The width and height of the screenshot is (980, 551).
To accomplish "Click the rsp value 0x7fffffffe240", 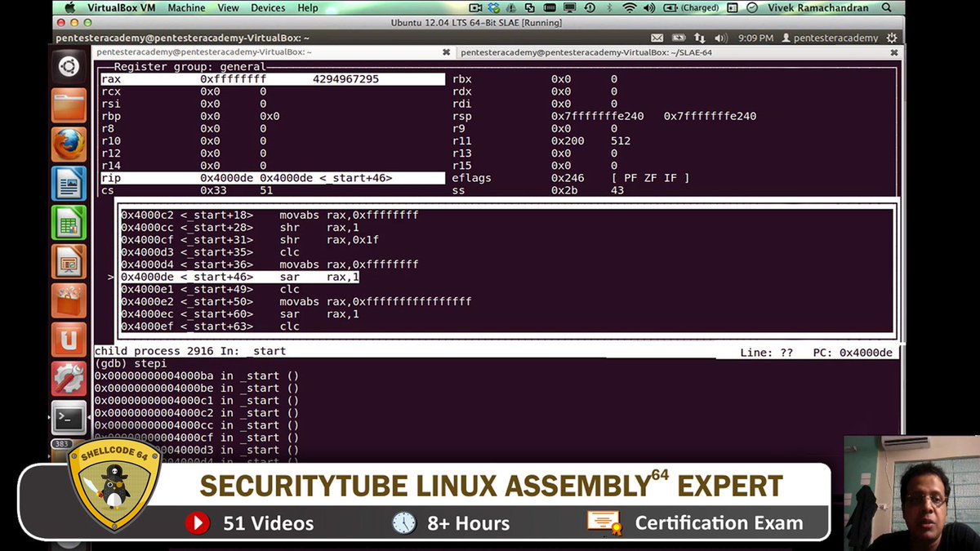I will coord(597,117).
